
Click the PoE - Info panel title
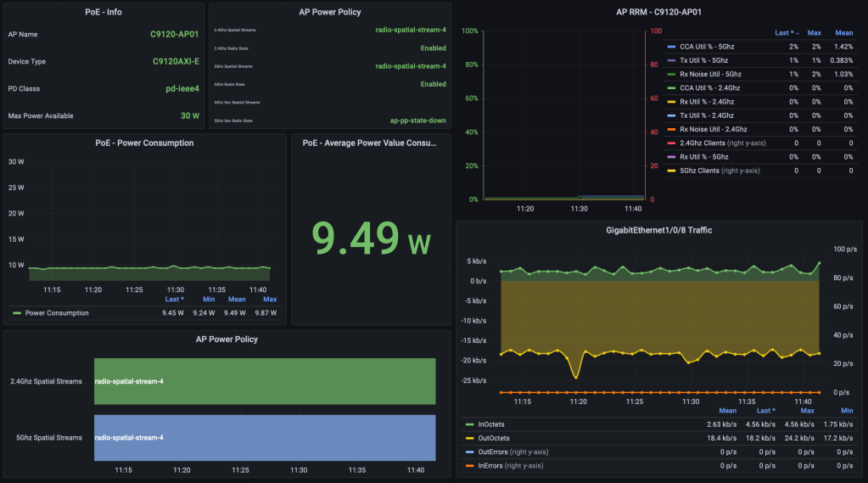[x=104, y=12]
